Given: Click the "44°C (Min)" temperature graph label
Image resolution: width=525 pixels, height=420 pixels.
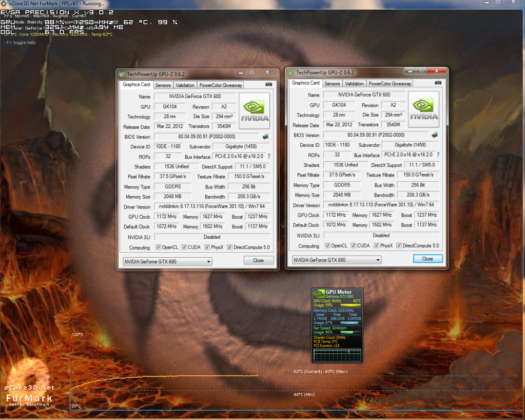Looking at the screenshot, I should click(304, 394).
